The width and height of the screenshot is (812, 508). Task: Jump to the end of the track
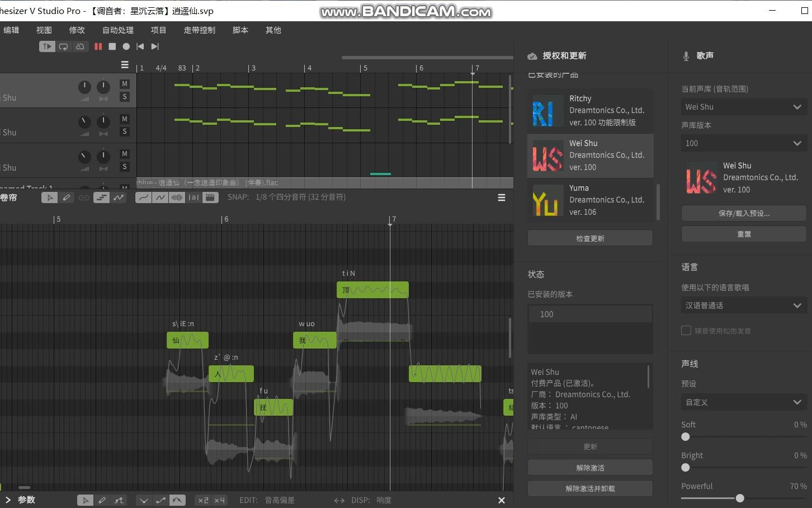(155, 46)
